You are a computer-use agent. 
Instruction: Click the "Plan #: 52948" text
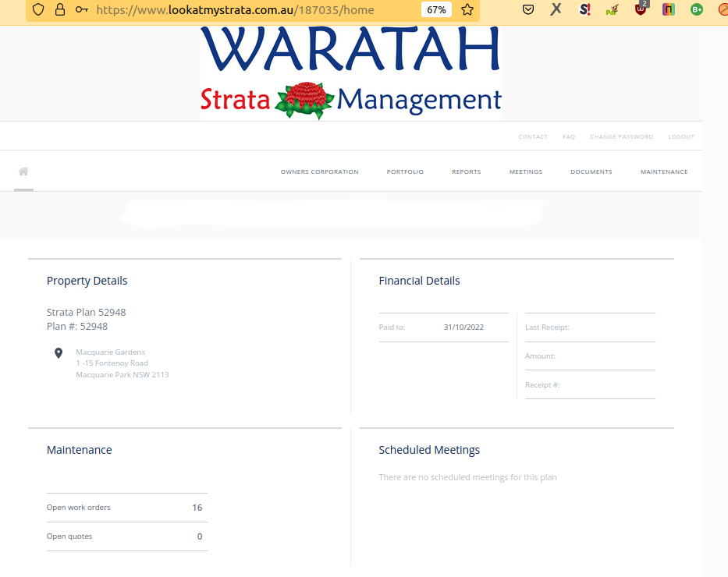pyautogui.click(x=77, y=327)
